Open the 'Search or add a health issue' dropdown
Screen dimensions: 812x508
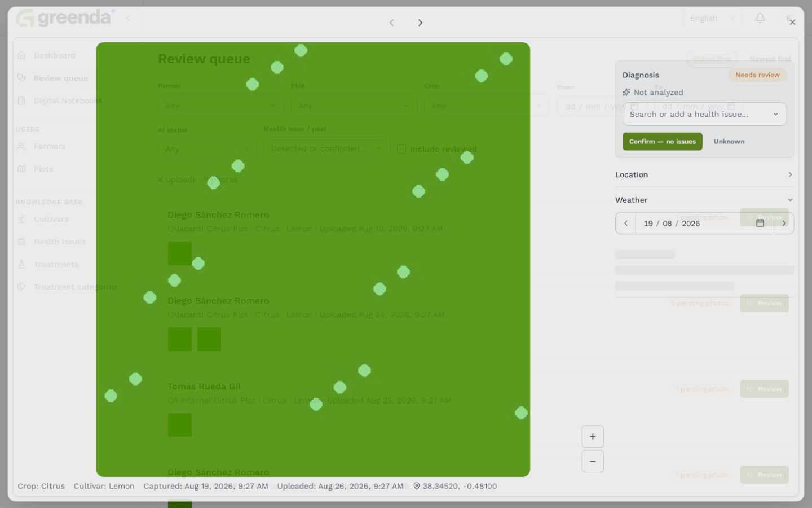[704, 114]
